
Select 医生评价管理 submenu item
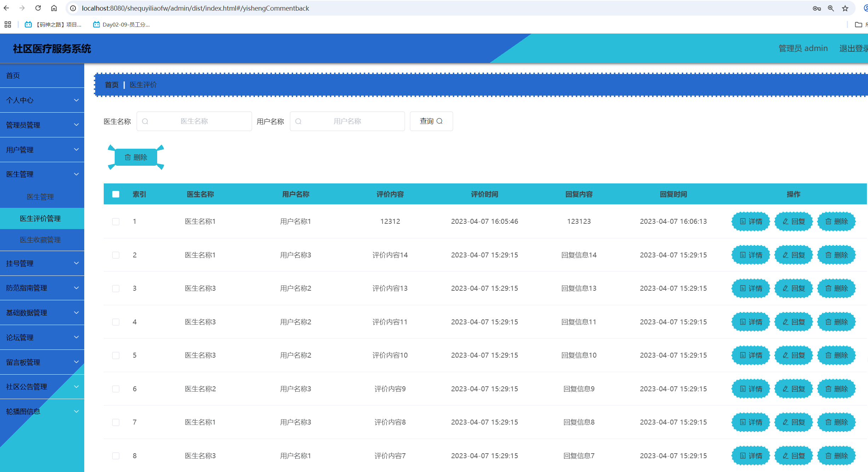(x=42, y=218)
